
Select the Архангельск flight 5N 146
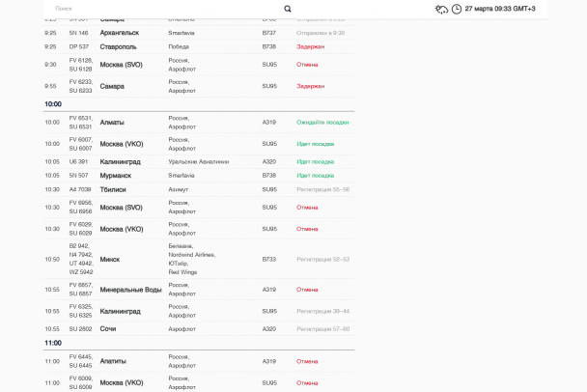(x=120, y=33)
